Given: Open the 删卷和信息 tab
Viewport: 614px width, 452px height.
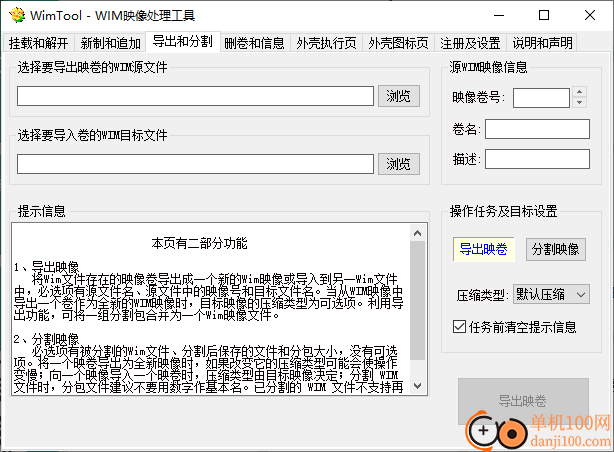Looking at the screenshot, I should [255, 43].
